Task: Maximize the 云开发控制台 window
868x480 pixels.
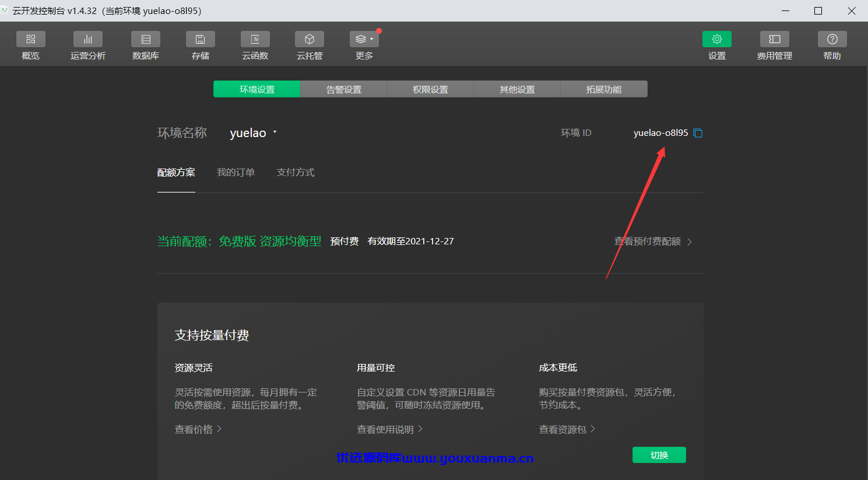Action: click(818, 11)
